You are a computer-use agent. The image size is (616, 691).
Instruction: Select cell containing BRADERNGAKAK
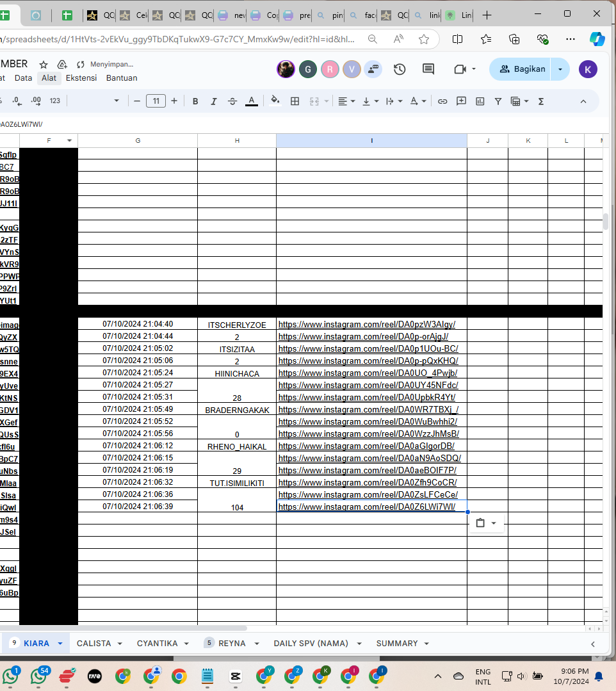pyautogui.click(x=237, y=410)
